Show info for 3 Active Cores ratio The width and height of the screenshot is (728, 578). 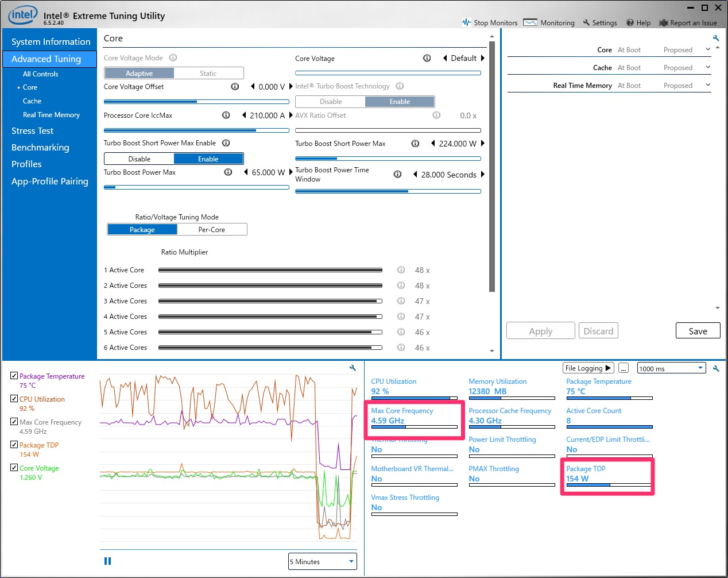(401, 301)
